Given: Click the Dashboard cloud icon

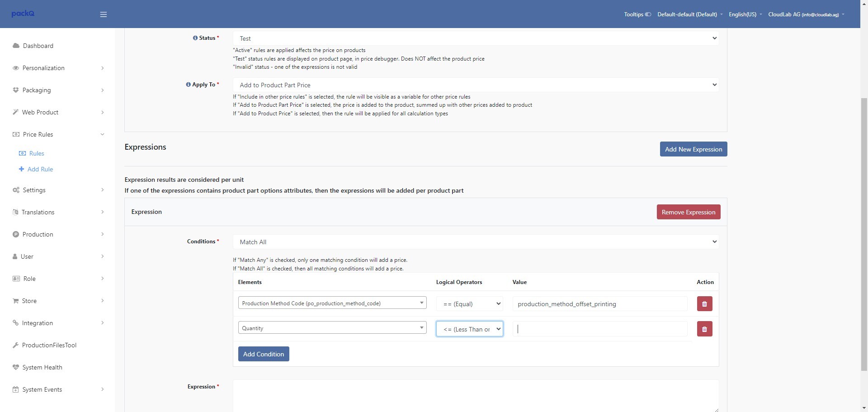Looking at the screenshot, I should pyautogui.click(x=16, y=46).
